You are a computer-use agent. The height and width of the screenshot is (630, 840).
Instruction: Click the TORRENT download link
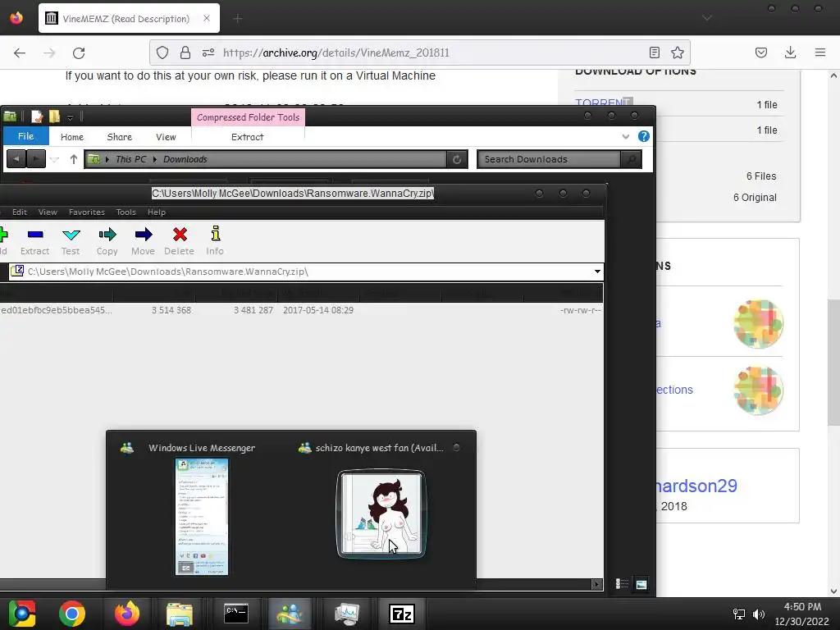click(x=604, y=103)
